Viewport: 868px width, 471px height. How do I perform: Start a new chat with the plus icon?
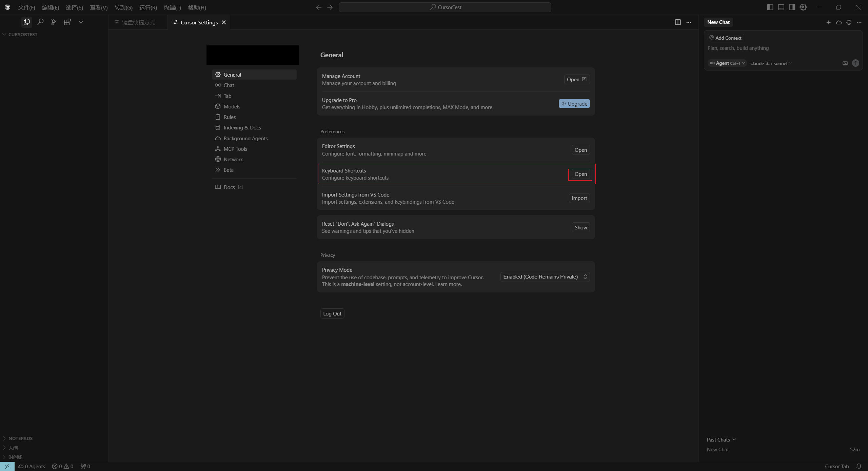[828, 22]
